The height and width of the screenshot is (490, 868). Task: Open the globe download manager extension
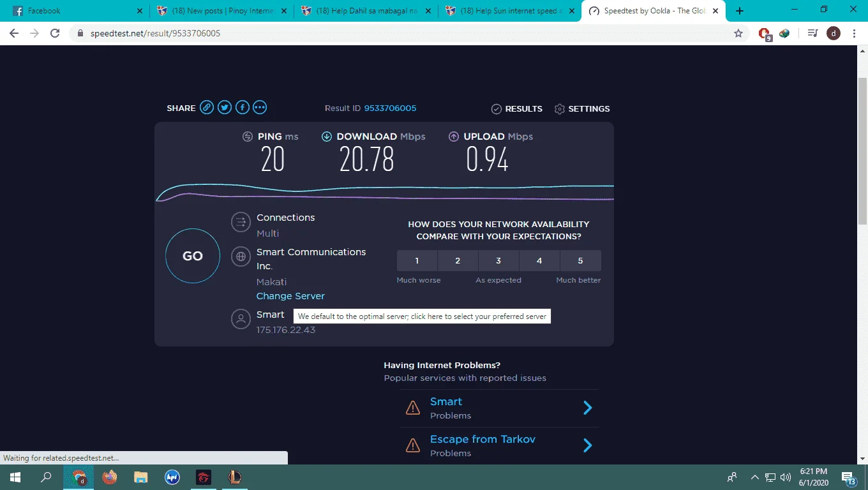784,33
